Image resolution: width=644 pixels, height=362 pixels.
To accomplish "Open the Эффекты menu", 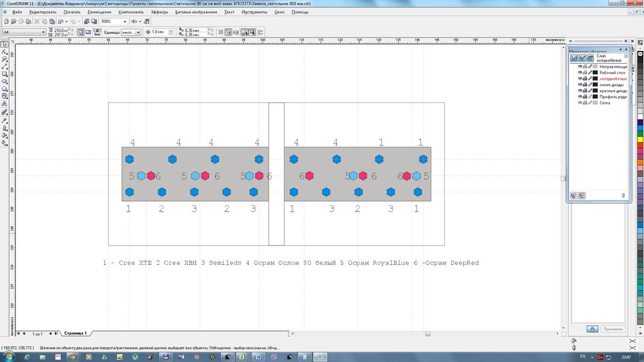I will 159,12.
